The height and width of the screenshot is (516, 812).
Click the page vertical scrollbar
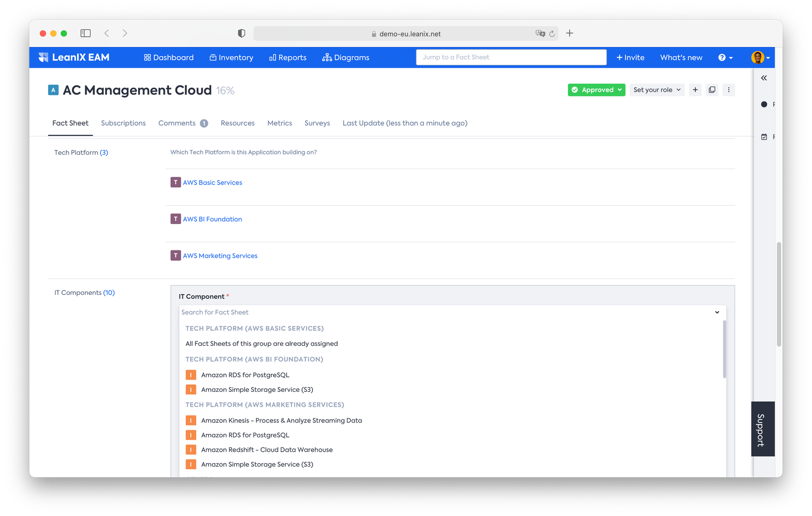779,294
